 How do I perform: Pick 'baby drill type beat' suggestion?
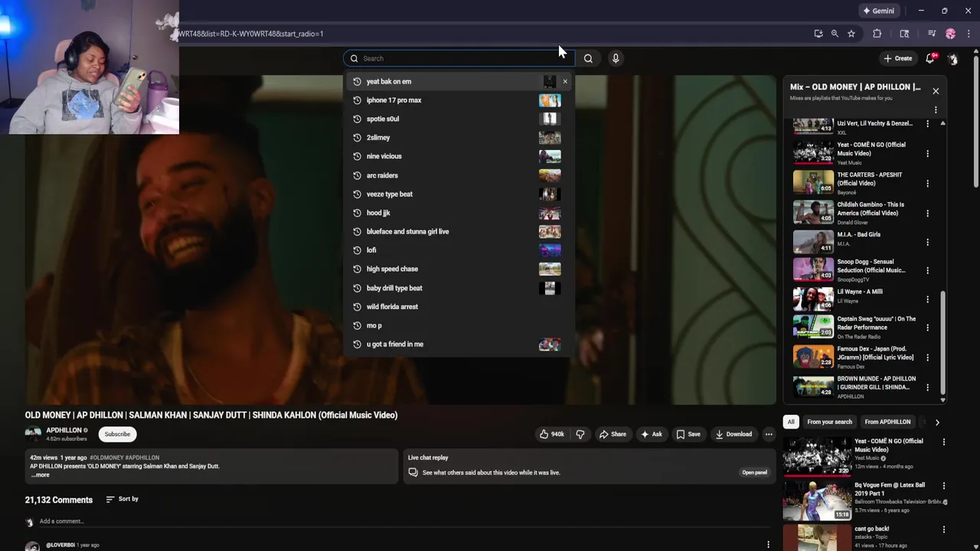point(459,288)
